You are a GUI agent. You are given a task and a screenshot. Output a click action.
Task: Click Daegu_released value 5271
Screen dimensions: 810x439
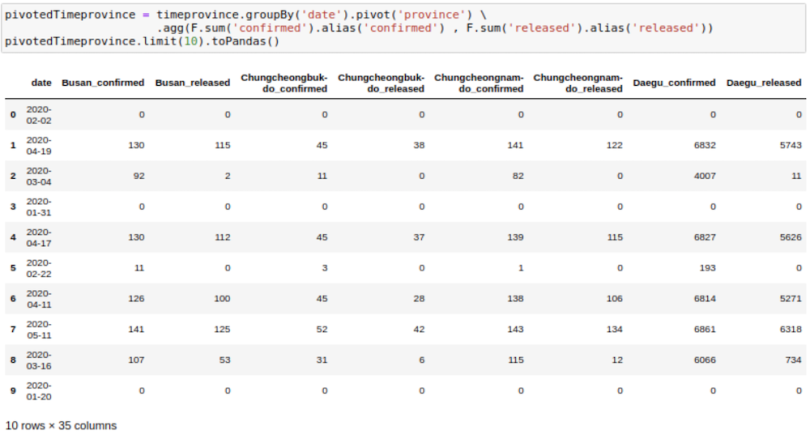pyautogui.click(x=790, y=299)
